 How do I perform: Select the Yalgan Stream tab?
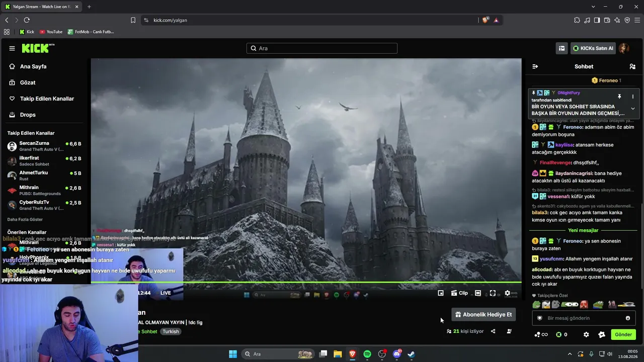tap(41, 7)
